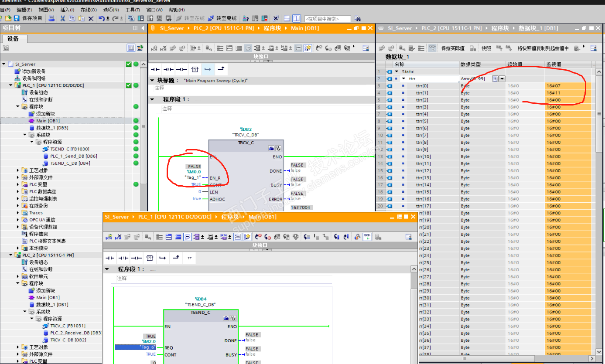Insert a normally open contact in the PLC_1 editor

point(110,258)
